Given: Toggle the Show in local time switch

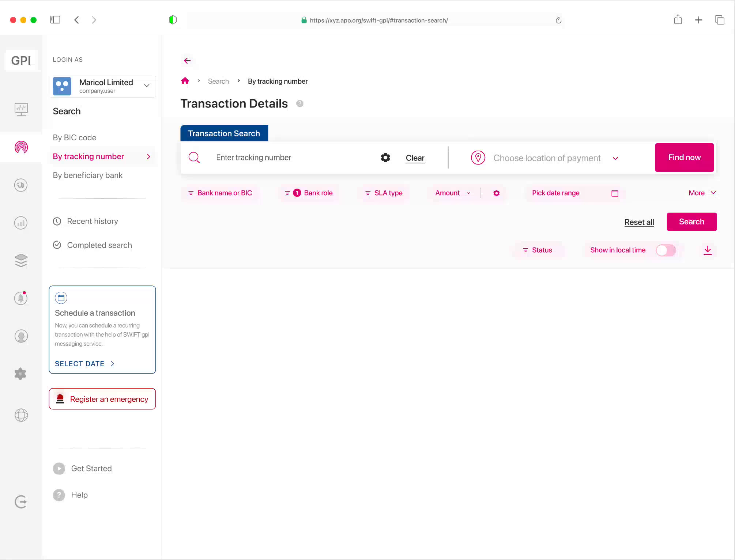Looking at the screenshot, I should [x=666, y=250].
